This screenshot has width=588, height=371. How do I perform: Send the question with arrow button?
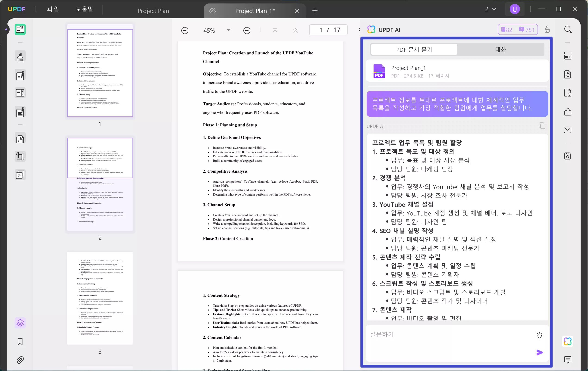coord(540,352)
